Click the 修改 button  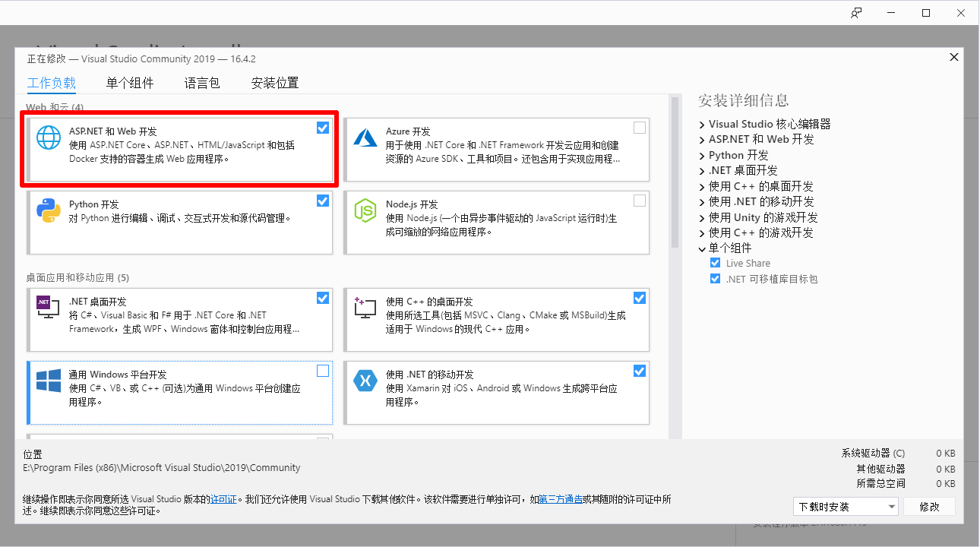pos(930,507)
